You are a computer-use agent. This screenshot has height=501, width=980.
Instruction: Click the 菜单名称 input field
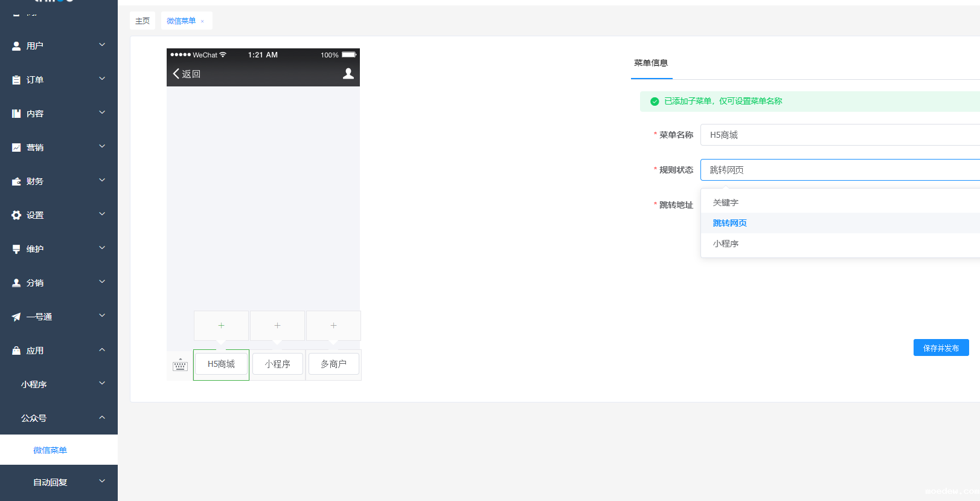point(839,135)
